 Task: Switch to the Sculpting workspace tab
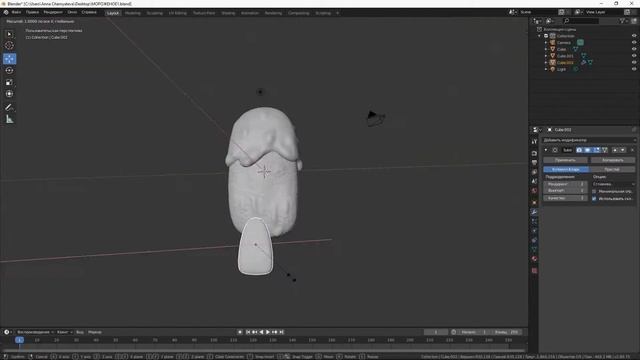pyautogui.click(x=155, y=13)
